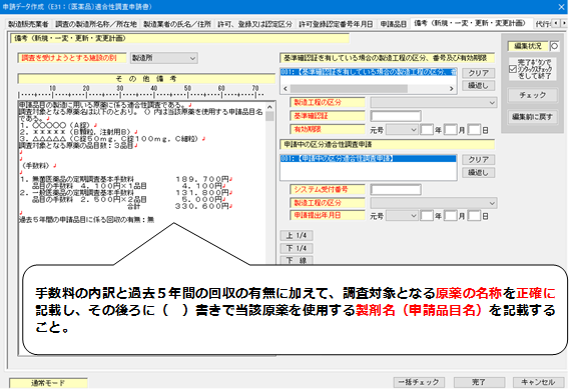Click the 通常モード status indicator
Image resolution: width=570 pixels, height=390 pixels.
click(x=48, y=383)
